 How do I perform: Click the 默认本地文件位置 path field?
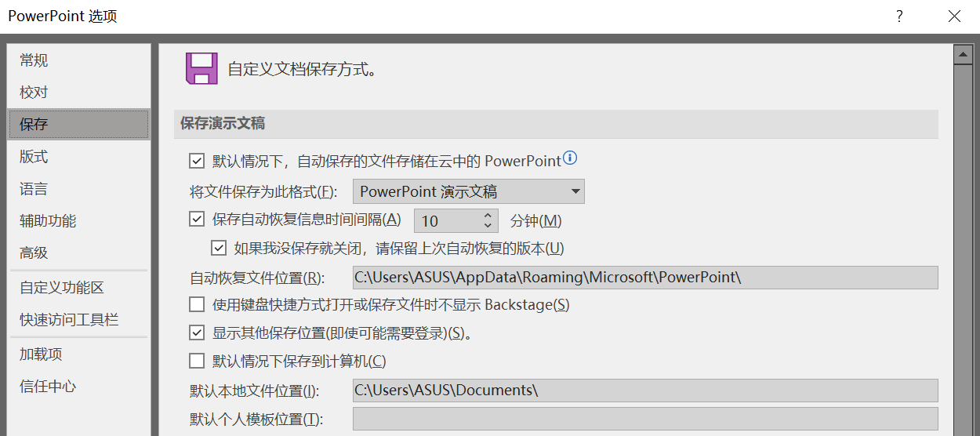point(645,391)
